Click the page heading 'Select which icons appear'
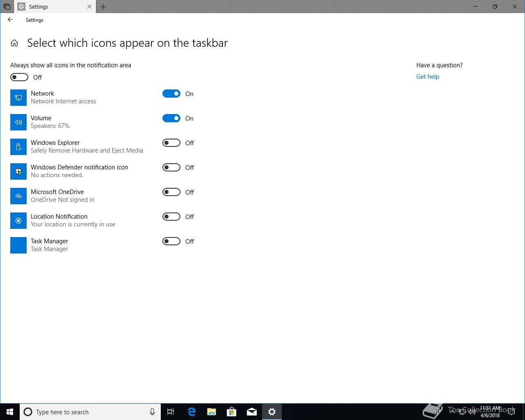Viewport: 525px width, 420px height. click(x=127, y=43)
